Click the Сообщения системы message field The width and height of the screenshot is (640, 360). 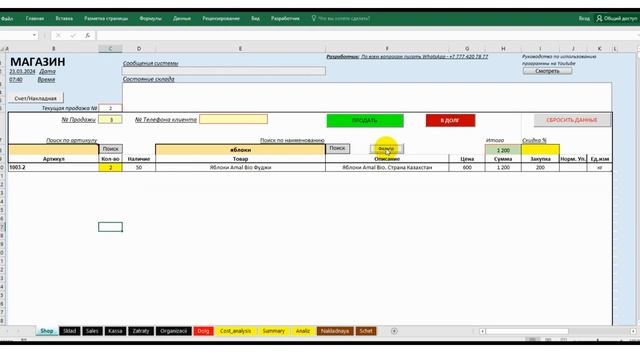(224, 71)
